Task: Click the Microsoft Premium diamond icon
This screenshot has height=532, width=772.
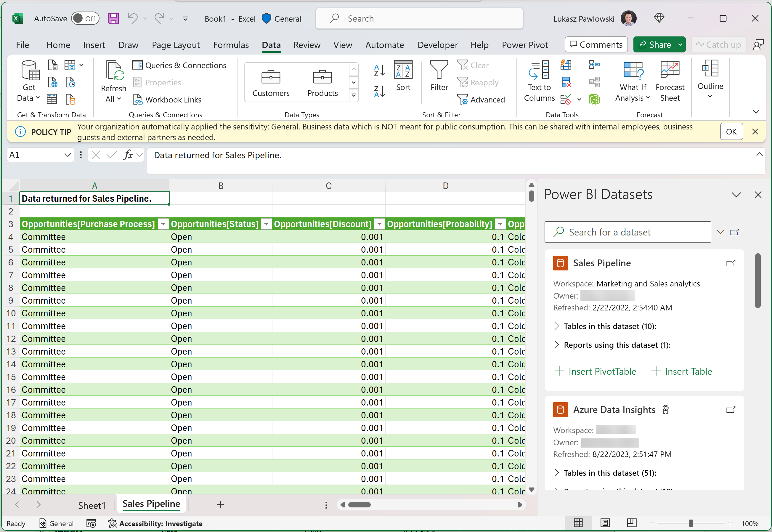Action: click(x=659, y=18)
